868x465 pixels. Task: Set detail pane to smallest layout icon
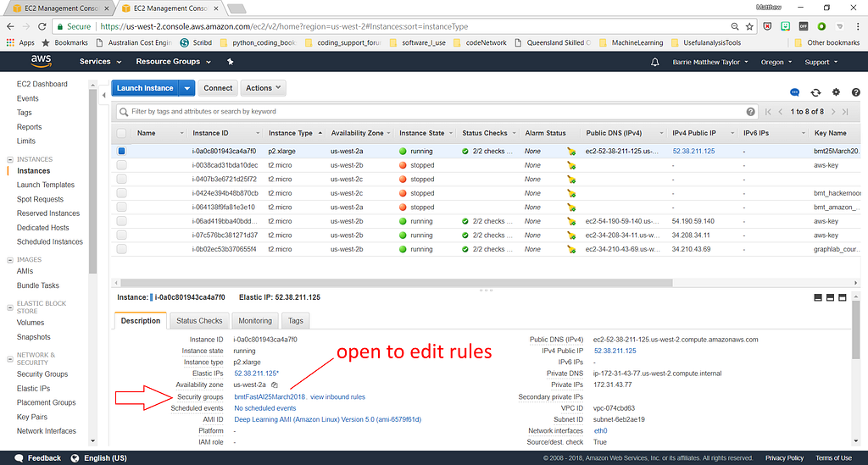818,297
